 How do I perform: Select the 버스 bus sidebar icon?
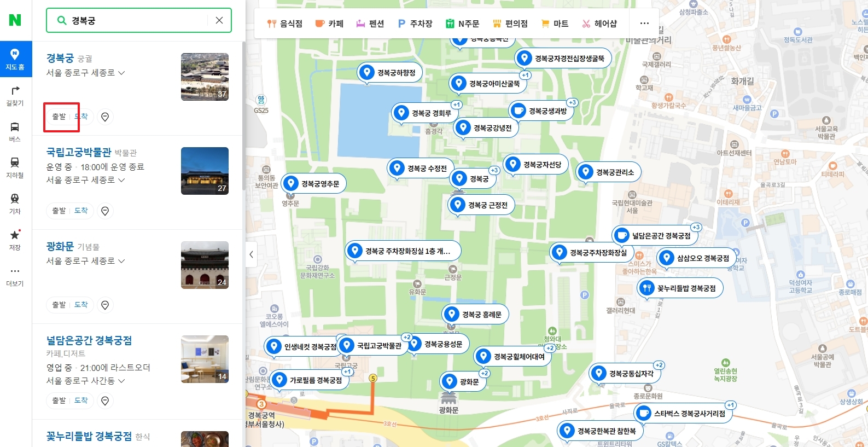tap(15, 131)
